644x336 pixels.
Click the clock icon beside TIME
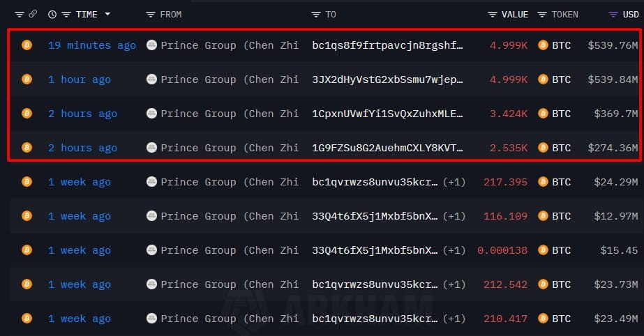click(x=52, y=15)
